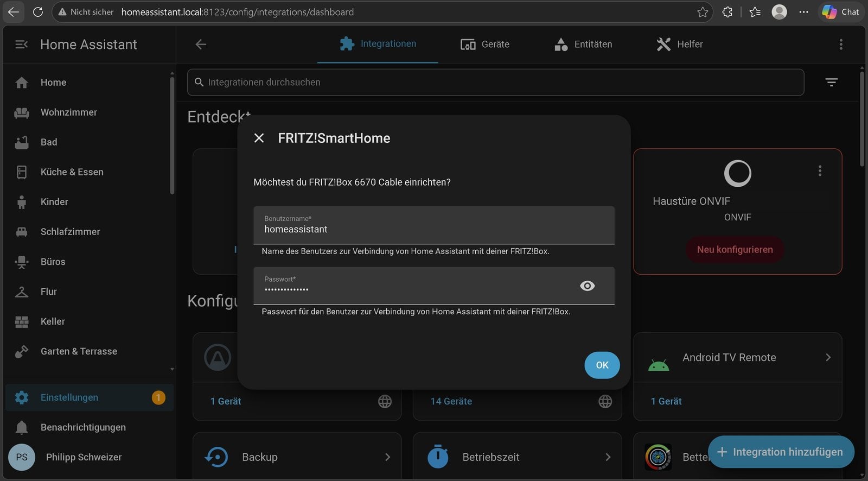Confirm the FRITZ!Box setup with OK
The width and height of the screenshot is (868, 481).
pyautogui.click(x=602, y=365)
